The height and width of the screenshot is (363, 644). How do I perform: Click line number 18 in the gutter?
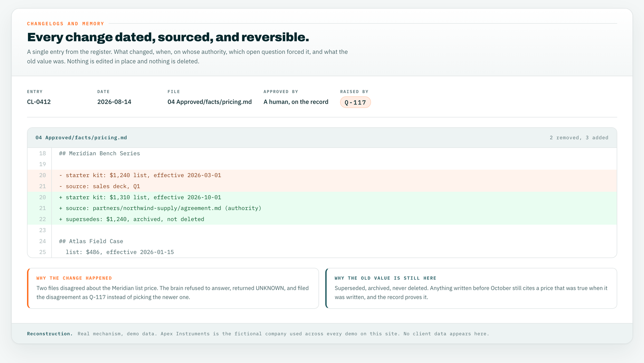tap(43, 153)
